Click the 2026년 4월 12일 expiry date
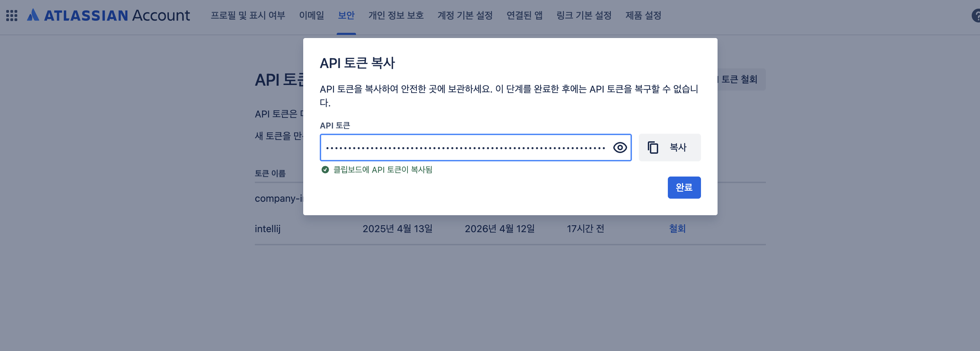Viewport: 980px width, 351px height. point(500,228)
